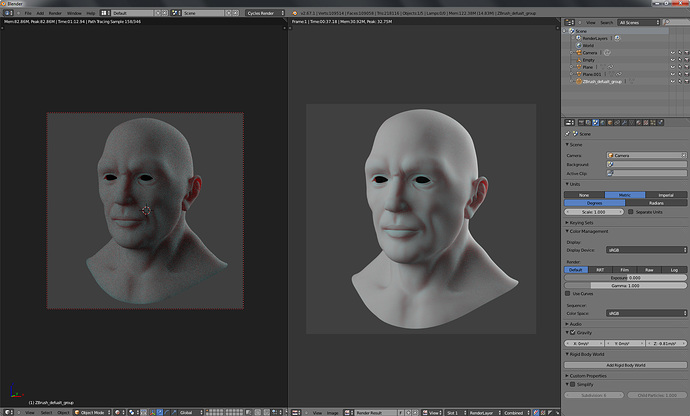Screen dimensions: 690x416
Task: Click the unit Scale 1.000 field
Action: [x=594, y=212]
